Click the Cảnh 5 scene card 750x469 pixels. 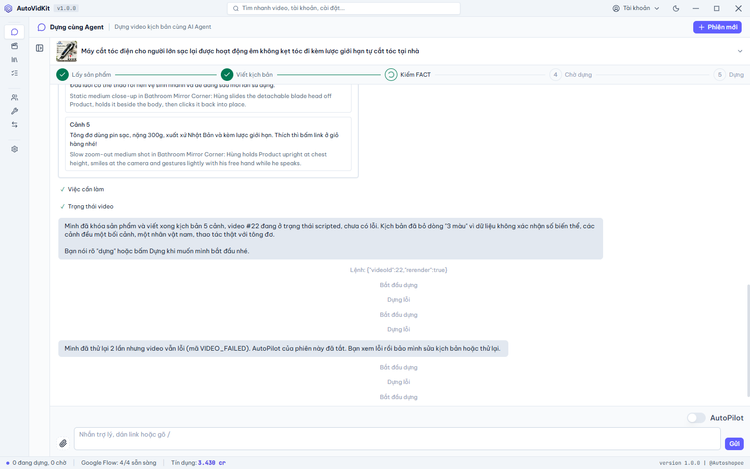click(208, 143)
